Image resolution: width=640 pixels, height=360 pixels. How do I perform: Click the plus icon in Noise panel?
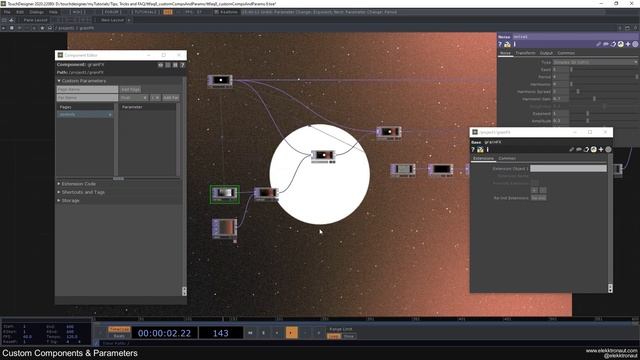628,44
